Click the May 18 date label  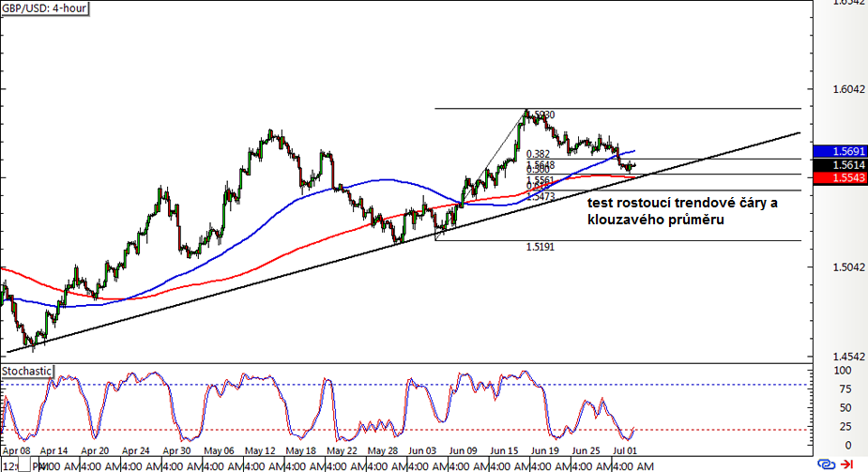tap(300, 451)
